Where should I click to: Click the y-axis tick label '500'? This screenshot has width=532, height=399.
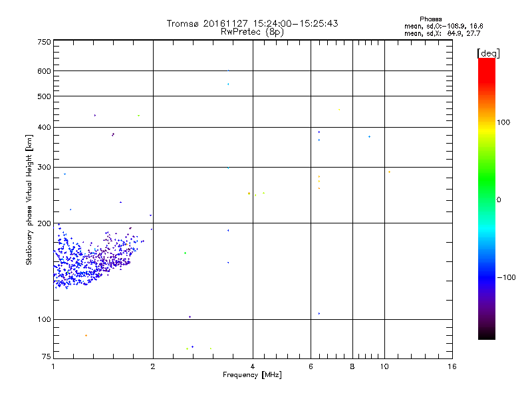pos(44,96)
